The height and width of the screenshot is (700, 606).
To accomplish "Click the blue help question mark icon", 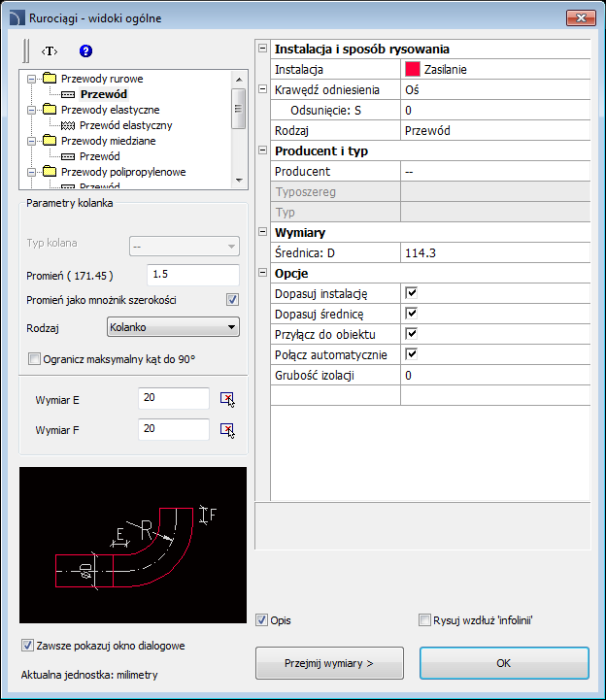I will pyautogui.click(x=85, y=50).
